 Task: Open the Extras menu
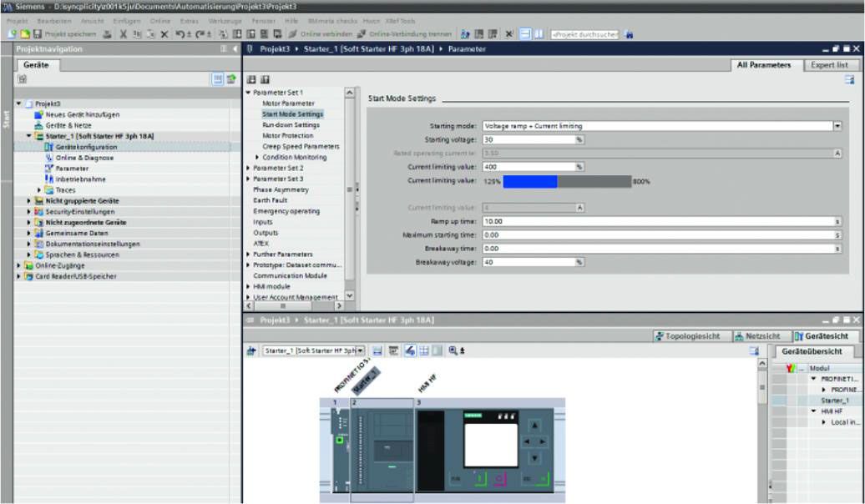point(190,21)
